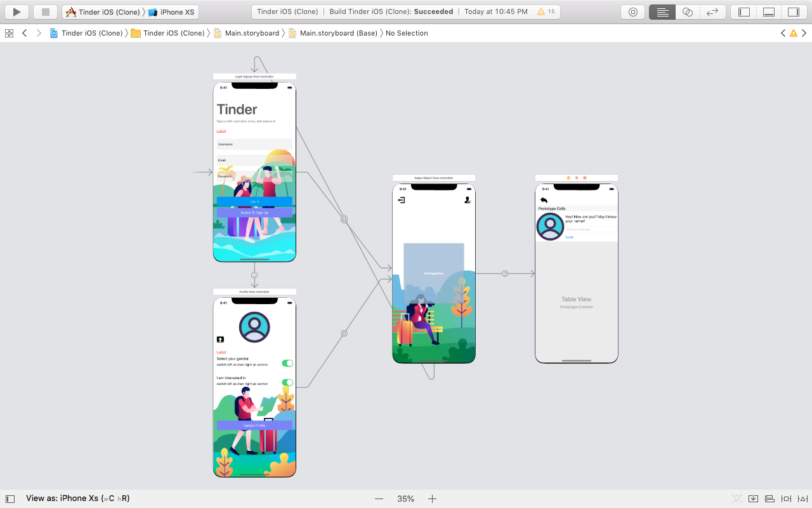Select Login Signup View Controller title bar

coord(254,76)
